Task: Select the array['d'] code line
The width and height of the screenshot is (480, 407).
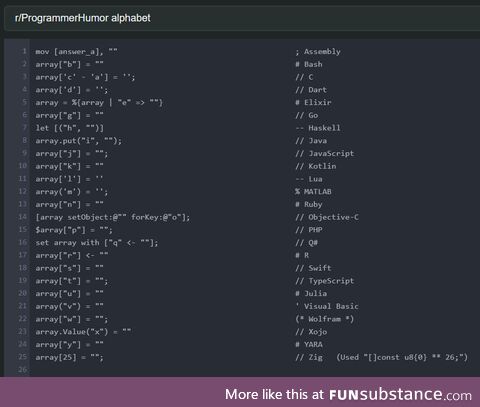Action: click(72, 90)
